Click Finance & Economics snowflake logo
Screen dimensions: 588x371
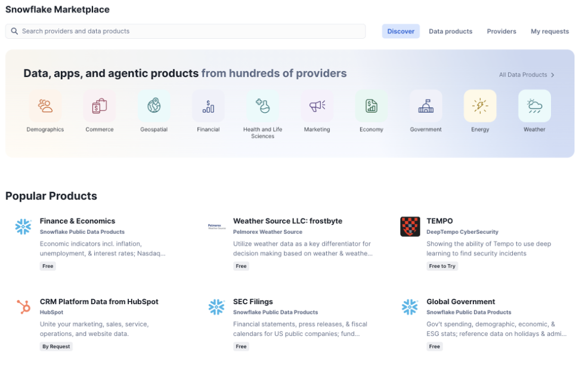tap(23, 227)
